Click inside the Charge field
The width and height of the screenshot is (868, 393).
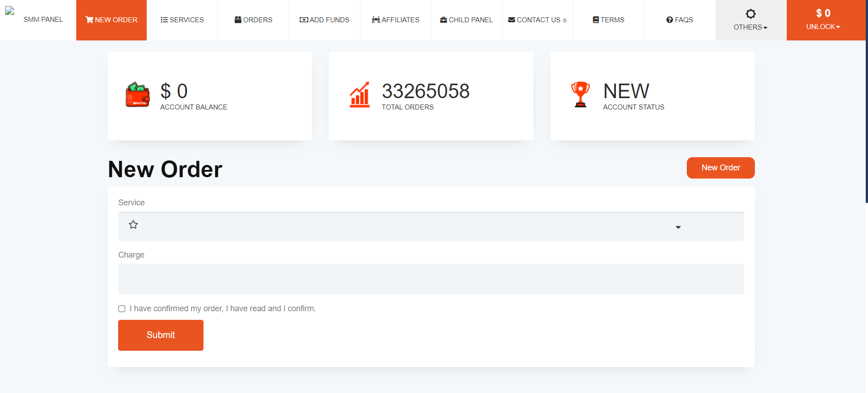431,279
